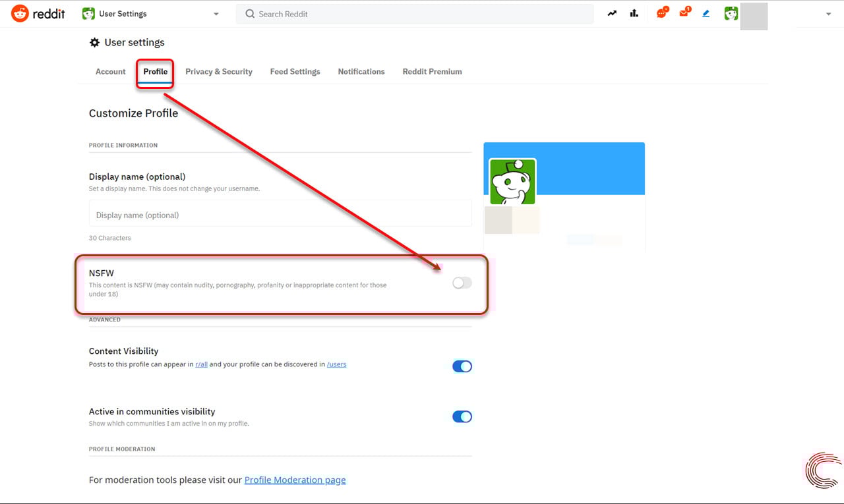
Task: Click the Display name input field
Action: point(280,215)
